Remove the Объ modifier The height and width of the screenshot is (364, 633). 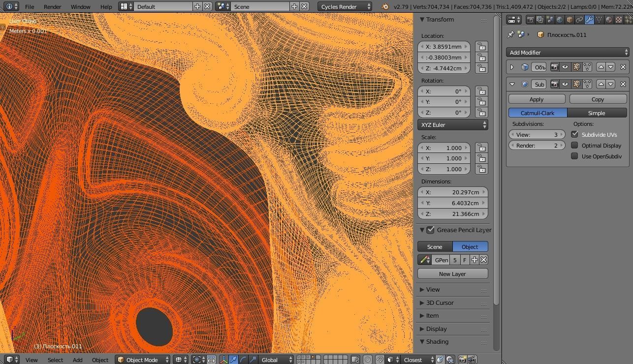coord(623,67)
